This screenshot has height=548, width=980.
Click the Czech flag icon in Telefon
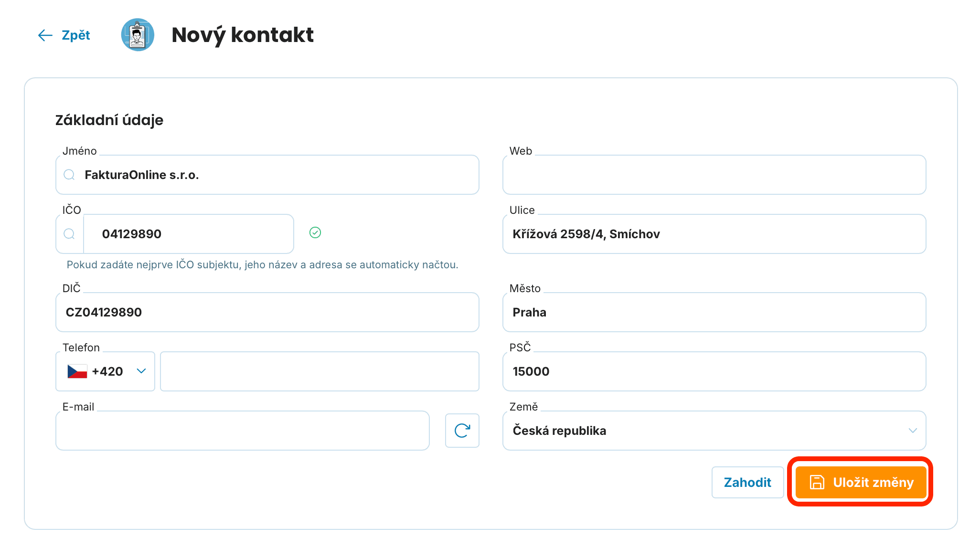click(77, 371)
